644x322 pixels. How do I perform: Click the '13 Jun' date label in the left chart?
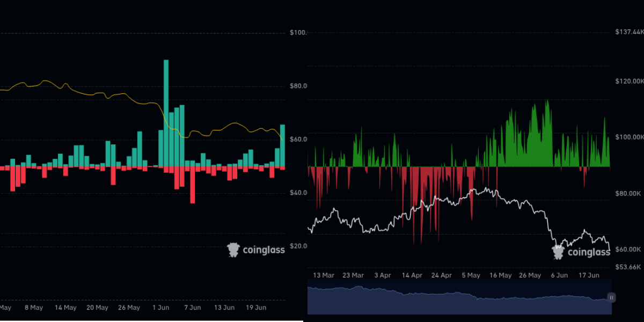(224, 308)
